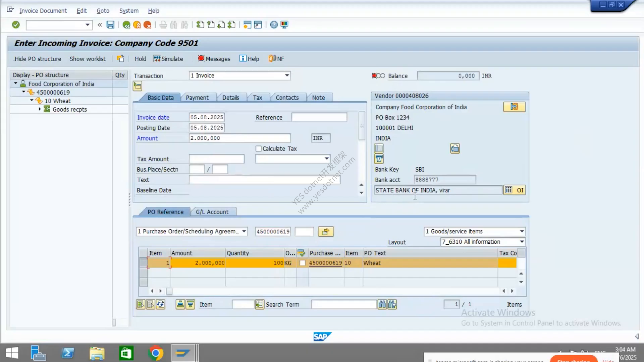This screenshot has width=644, height=362.
Task: Click the Reference input field
Action: (x=319, y=117)
